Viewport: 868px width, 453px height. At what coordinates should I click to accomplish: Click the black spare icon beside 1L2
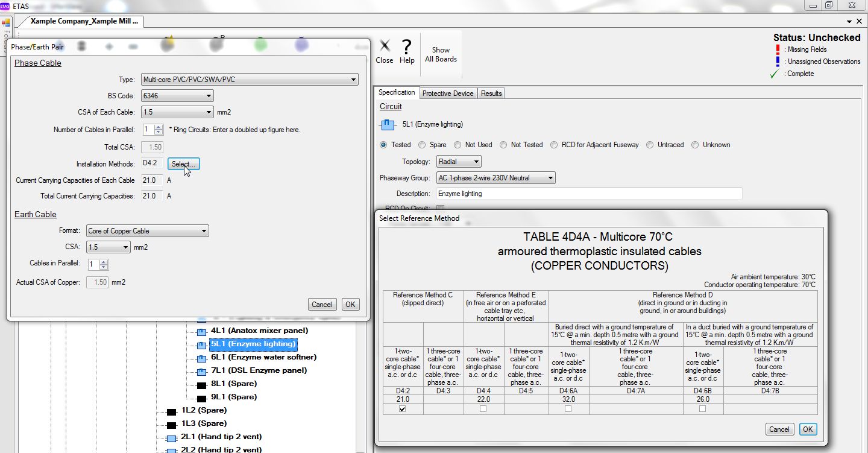point(172,411)
